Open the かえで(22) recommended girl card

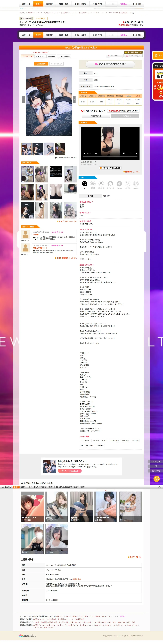tap(32, 507)
